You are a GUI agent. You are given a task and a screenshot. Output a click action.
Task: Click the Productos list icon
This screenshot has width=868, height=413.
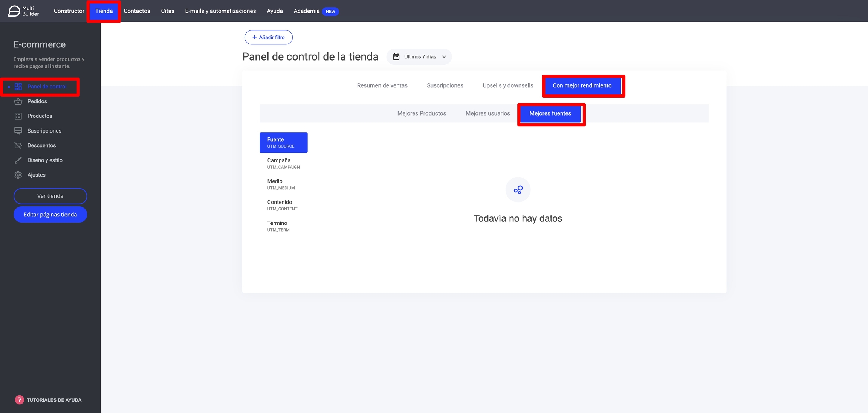point(18,116)
